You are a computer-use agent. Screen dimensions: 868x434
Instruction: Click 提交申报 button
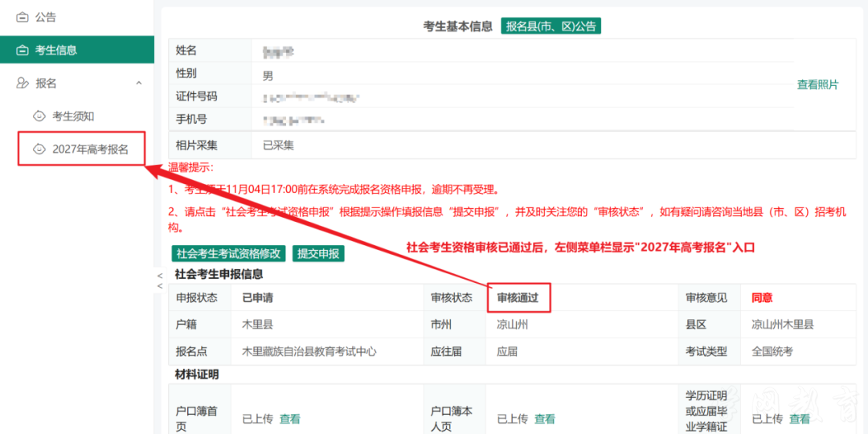318,253
